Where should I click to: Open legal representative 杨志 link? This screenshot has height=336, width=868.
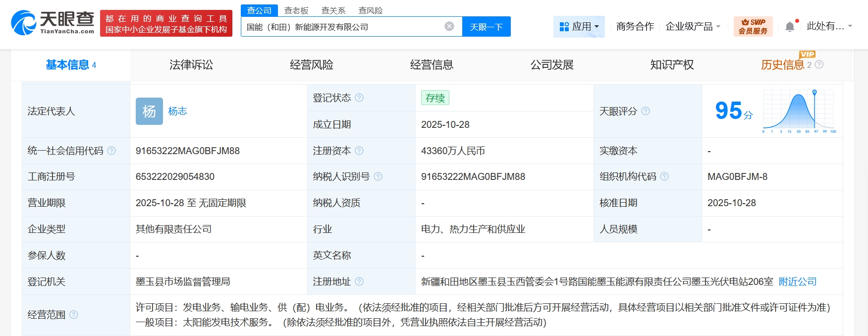point(177,111)
